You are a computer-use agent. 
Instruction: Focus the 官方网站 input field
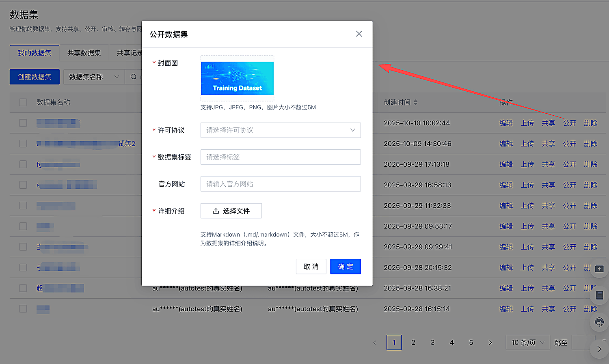tap(281, 184)
